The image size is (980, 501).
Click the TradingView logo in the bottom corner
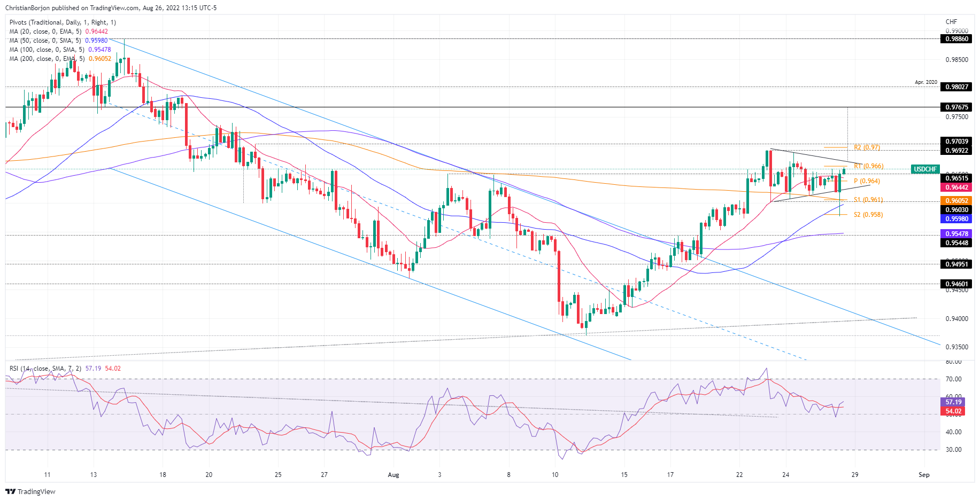click(x=30, y=491)
